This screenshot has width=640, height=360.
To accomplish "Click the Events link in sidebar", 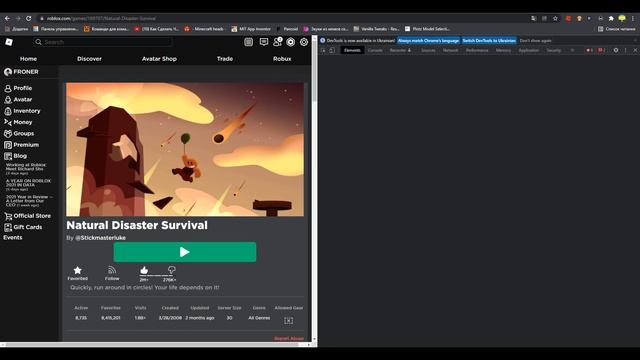I will [13, 238].
